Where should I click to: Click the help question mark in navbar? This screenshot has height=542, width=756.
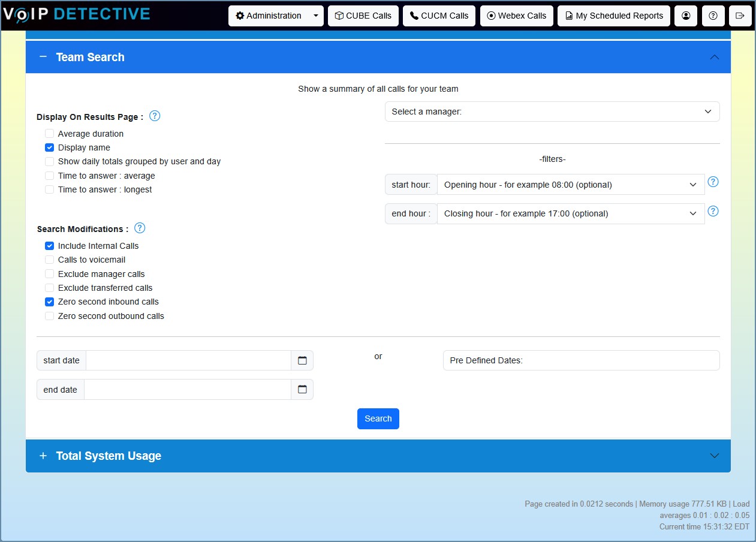(713, 16)
